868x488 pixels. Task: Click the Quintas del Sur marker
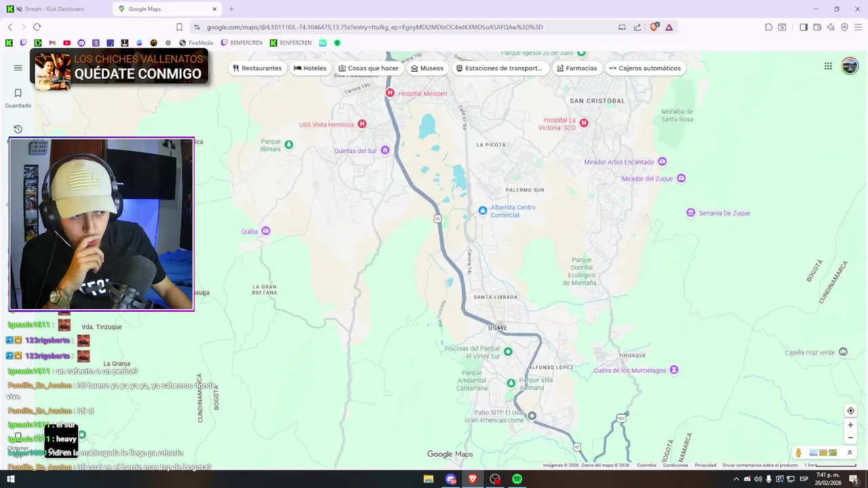[385, 150]
